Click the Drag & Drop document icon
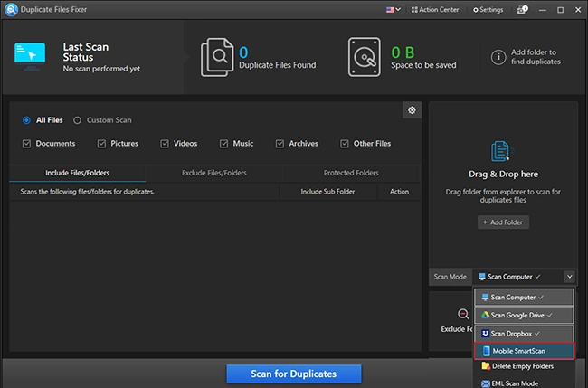The image size is (588, 388). (502, 151)
